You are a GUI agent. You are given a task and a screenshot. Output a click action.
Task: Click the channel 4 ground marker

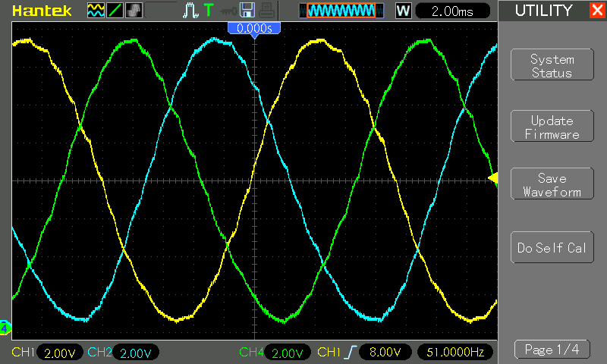tap(5, 328)
